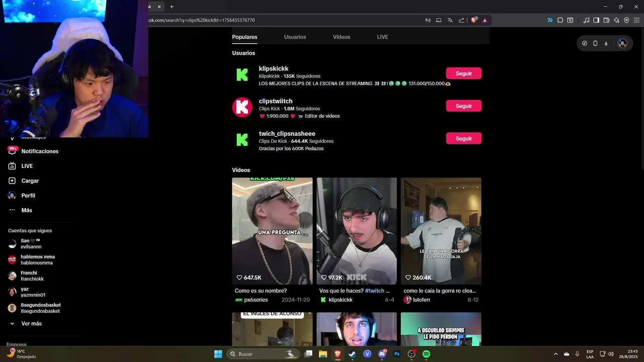Click Windows Start button
This screenshot has width=644, height=362.
[218, 354]
